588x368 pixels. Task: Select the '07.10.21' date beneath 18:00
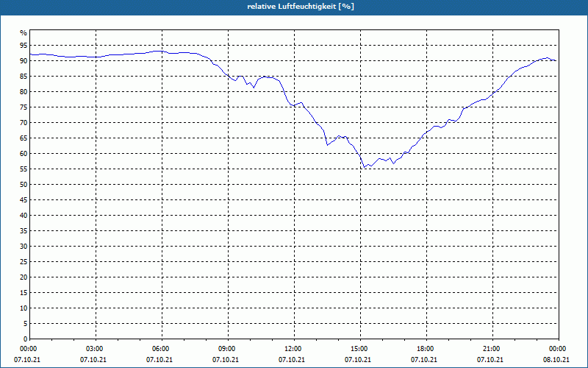click(x=424, y=360)
